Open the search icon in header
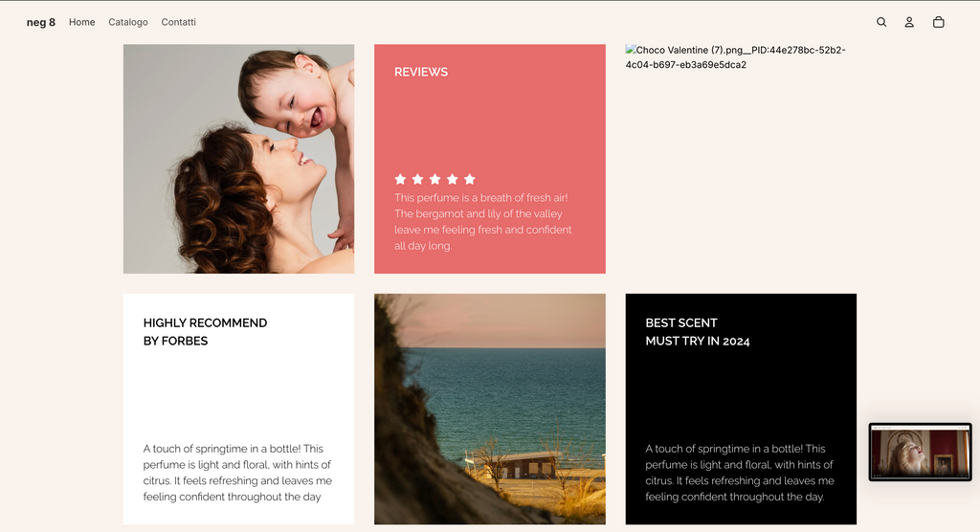The width and height of the screenshot is (980, 532). tap(881, 22)
